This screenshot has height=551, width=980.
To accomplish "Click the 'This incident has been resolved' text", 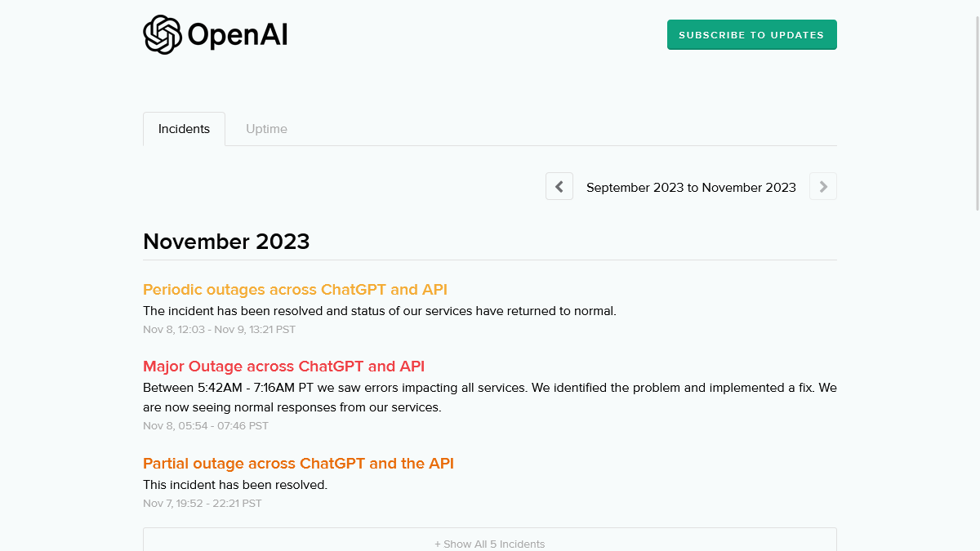I will click(x=235, y=485).
